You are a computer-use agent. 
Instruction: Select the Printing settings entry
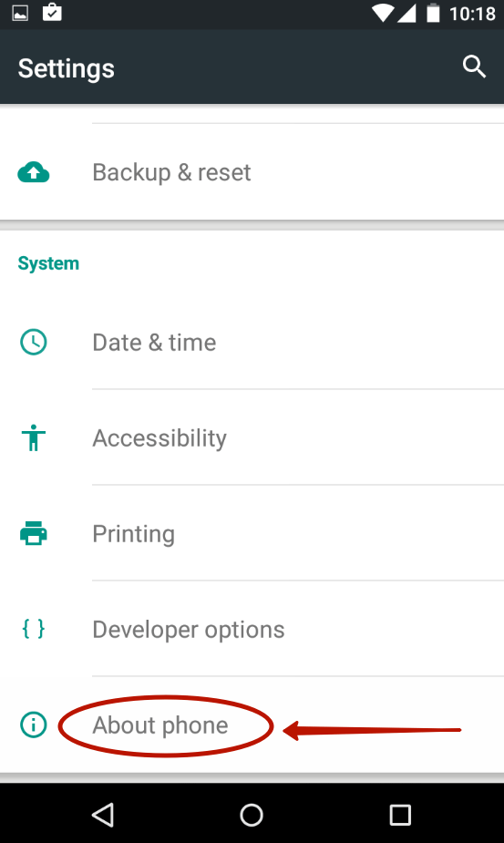point(252,533)
